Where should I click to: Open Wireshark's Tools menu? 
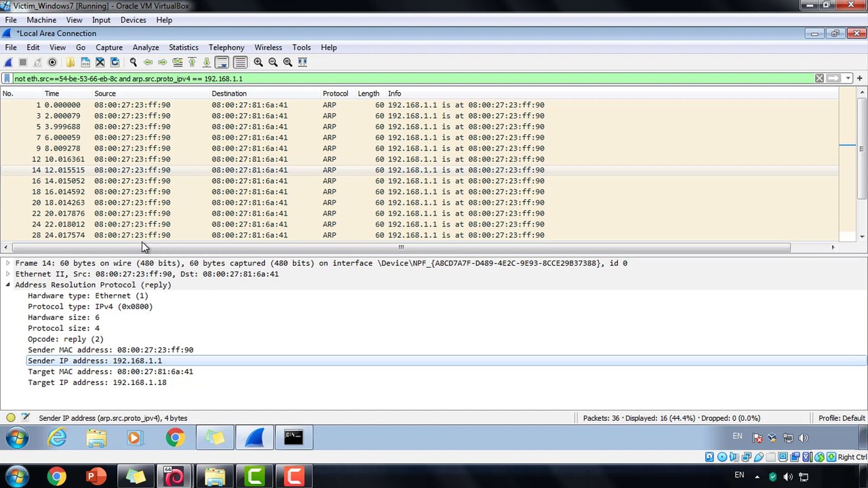point(301,47)
